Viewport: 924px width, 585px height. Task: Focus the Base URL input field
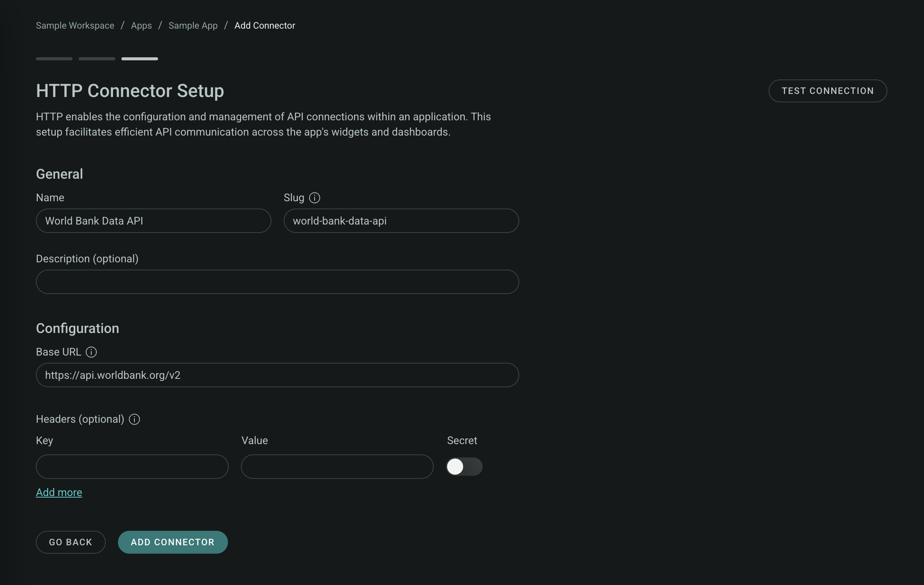(278, 375)
